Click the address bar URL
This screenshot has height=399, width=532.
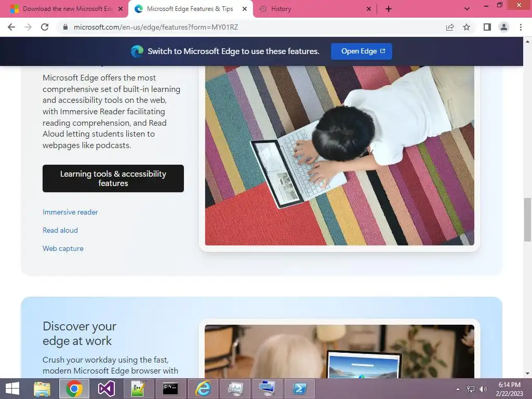pos(156,27)
